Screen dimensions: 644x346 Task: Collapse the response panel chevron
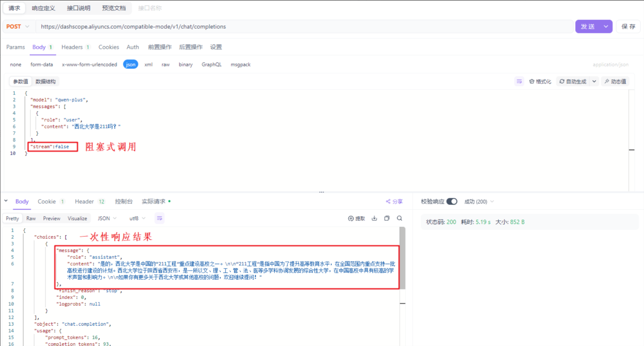(6, 201)
